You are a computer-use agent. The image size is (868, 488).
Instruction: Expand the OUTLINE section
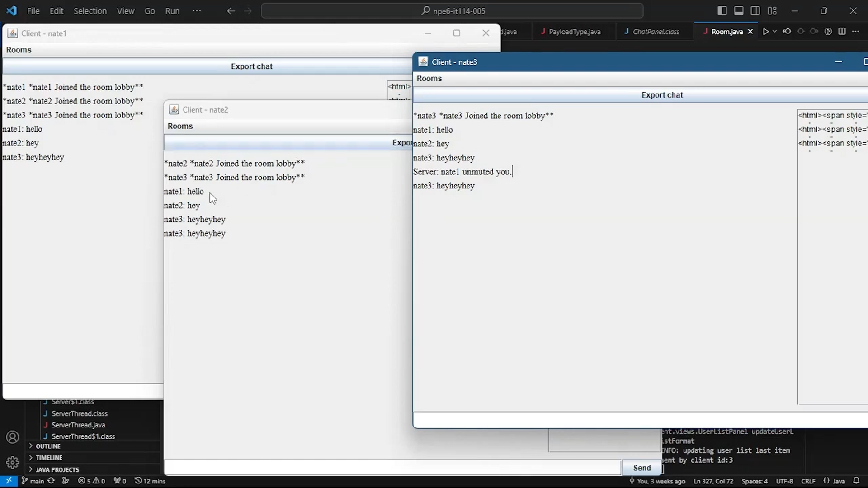[x=48, y=446]
